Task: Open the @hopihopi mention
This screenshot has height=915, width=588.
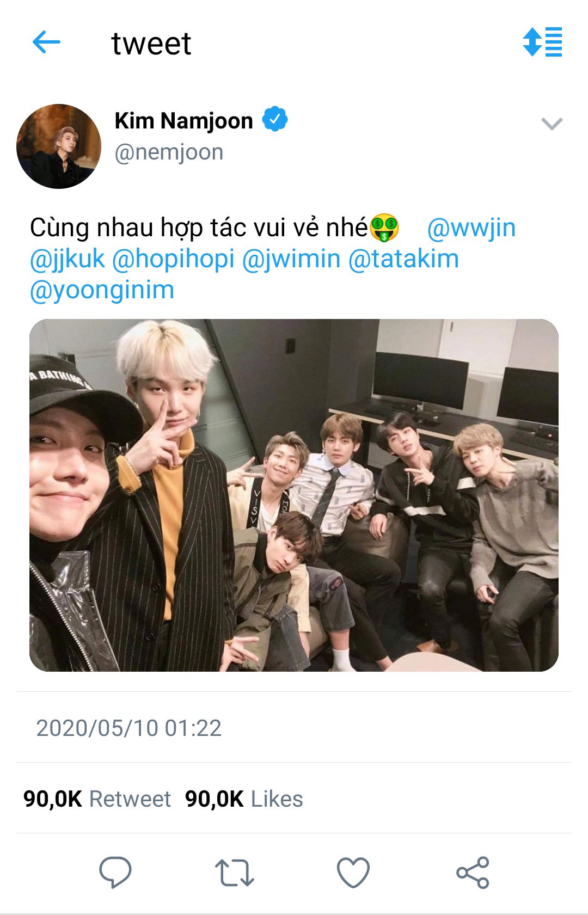Action: (173, 259)
